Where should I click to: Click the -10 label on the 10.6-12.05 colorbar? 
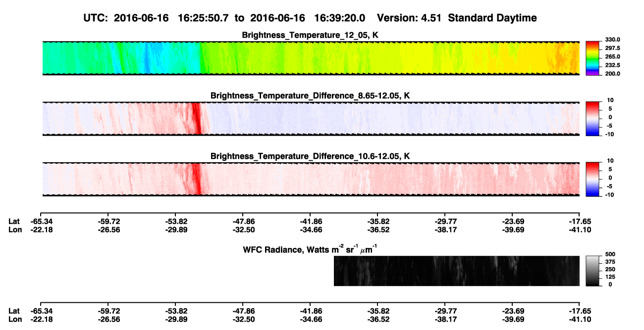click(609, 194)
